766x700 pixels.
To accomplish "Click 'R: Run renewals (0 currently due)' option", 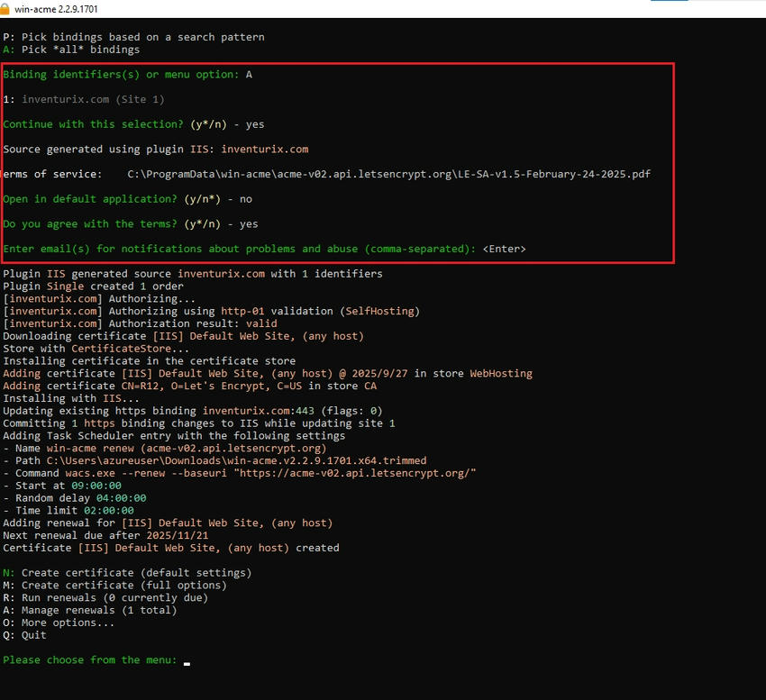I will coord(105,598).
